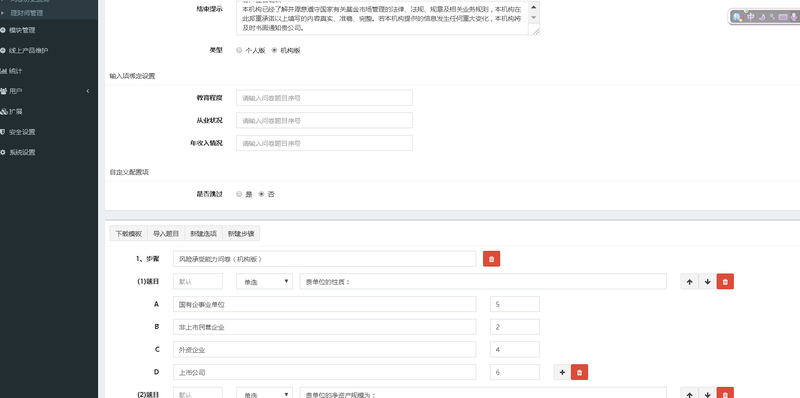Select 否 for 是否跳过
The width and height of the screenshot is (800, 398).
coord(262,194)
